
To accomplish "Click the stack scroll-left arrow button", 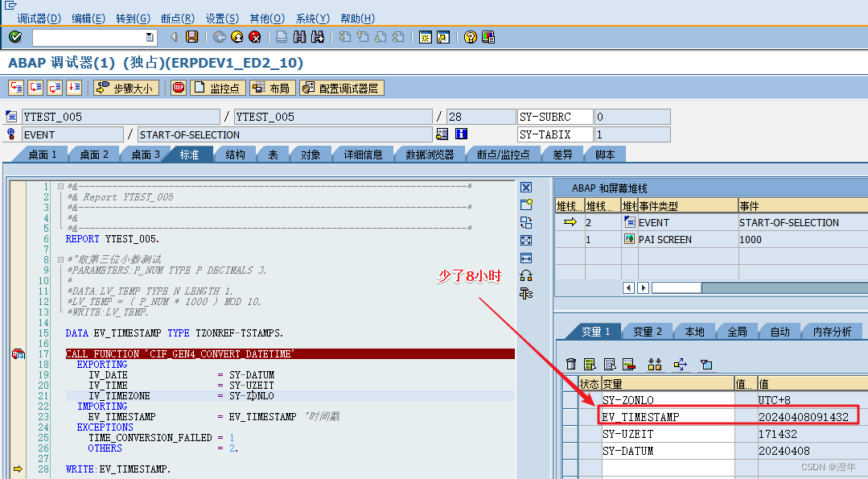I will (x=628, y=287).
